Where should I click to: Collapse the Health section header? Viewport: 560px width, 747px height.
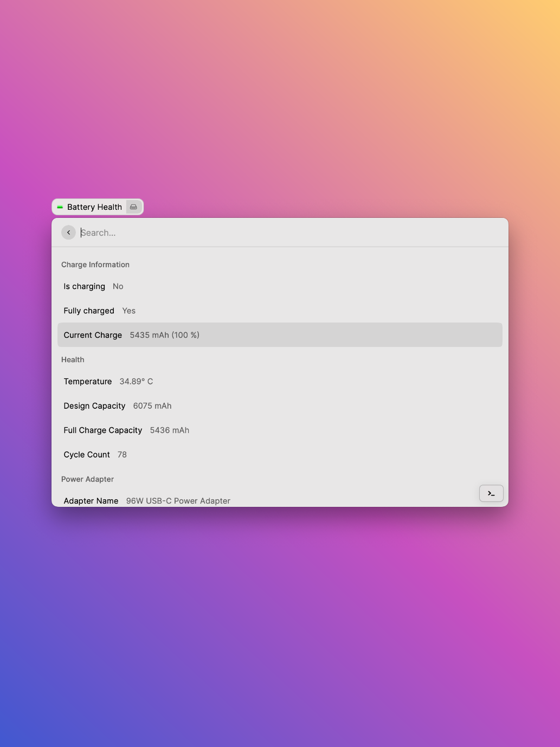pyautogui.click(x=73, y=359)
